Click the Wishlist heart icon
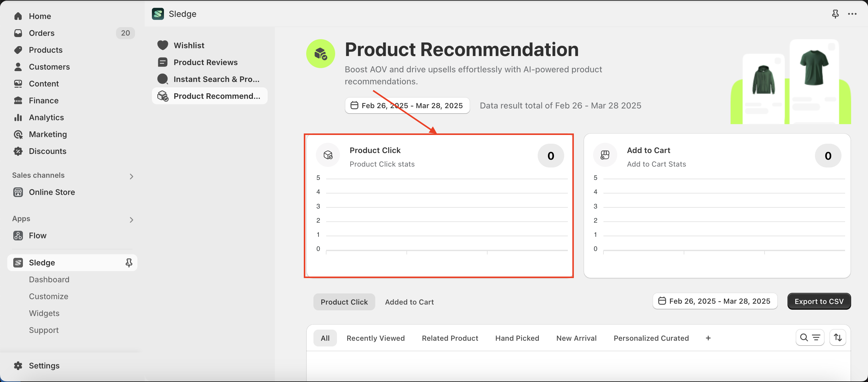Image resolution: width=868 pixels, height=382 pixels. (x=163, y=45)
